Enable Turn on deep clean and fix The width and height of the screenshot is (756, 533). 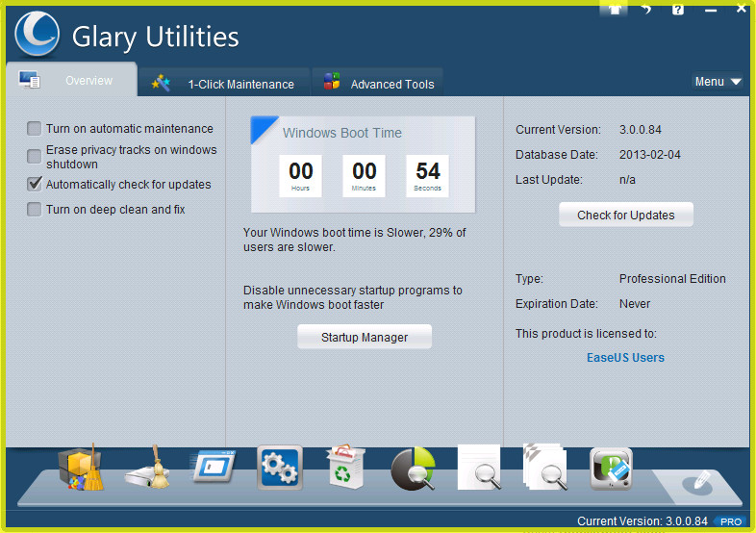tap(35, 210)
